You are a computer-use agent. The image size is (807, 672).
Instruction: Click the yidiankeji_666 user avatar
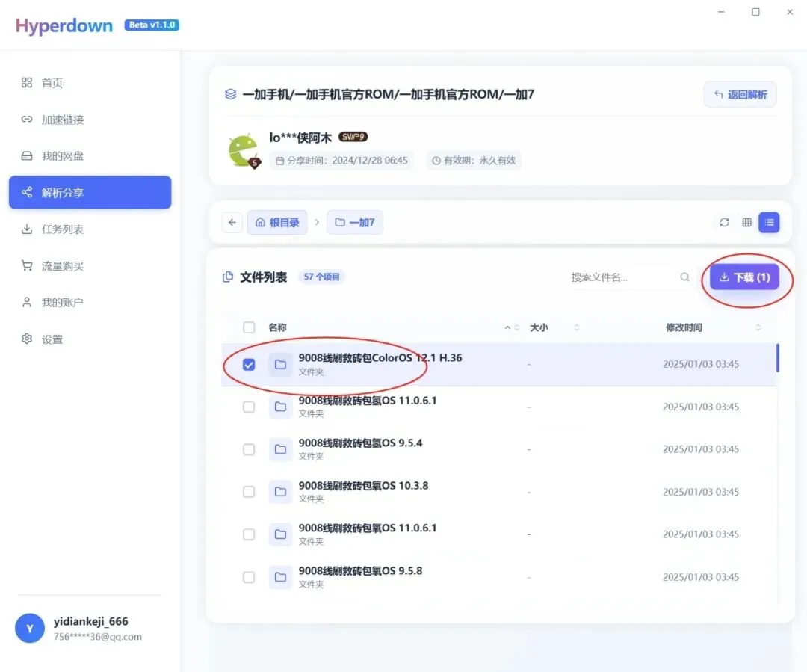pos(30,628)
